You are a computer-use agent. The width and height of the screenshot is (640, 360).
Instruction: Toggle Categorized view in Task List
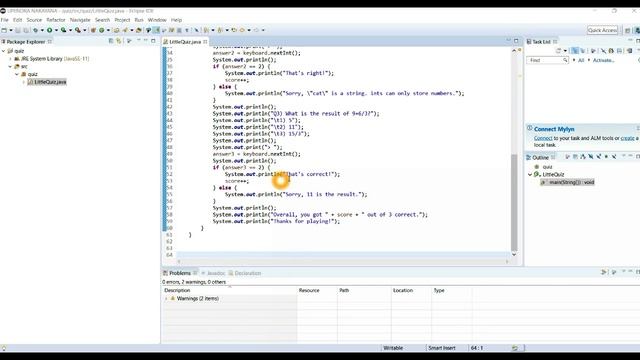[575, 51]
